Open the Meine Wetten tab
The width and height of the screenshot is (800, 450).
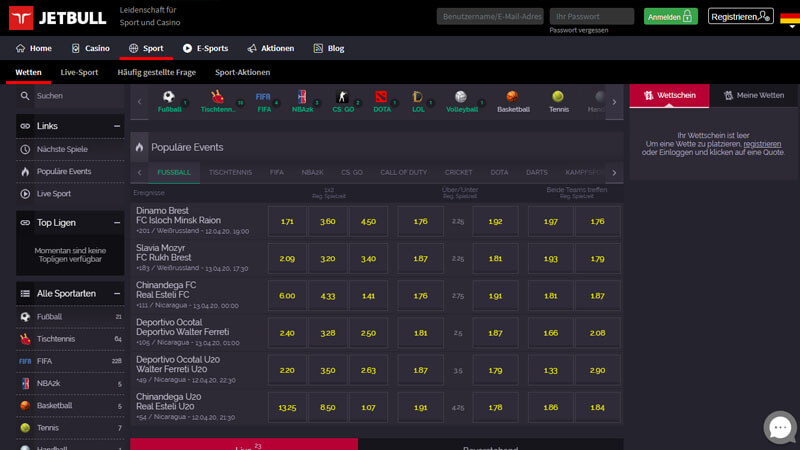[x=754, y=95]
